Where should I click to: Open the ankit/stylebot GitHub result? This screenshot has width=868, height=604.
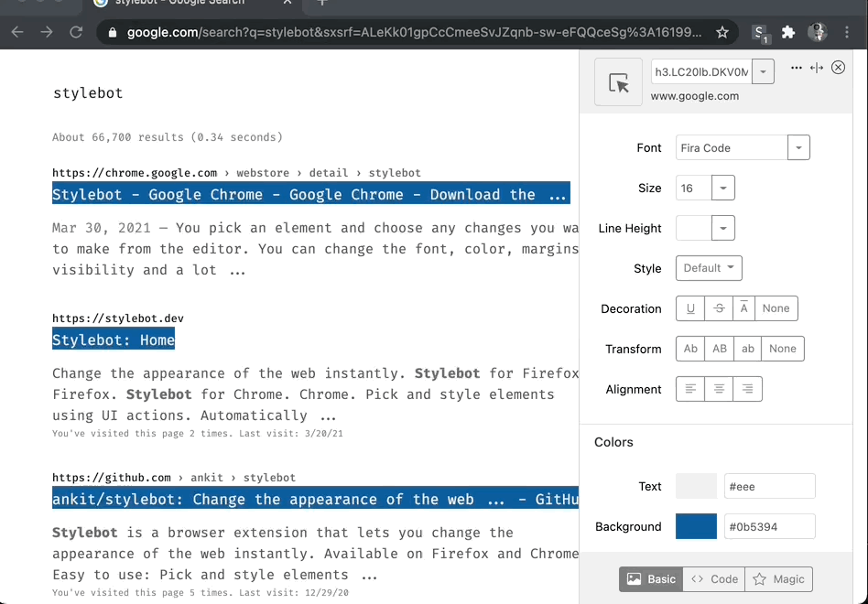[x=316, y=499]
